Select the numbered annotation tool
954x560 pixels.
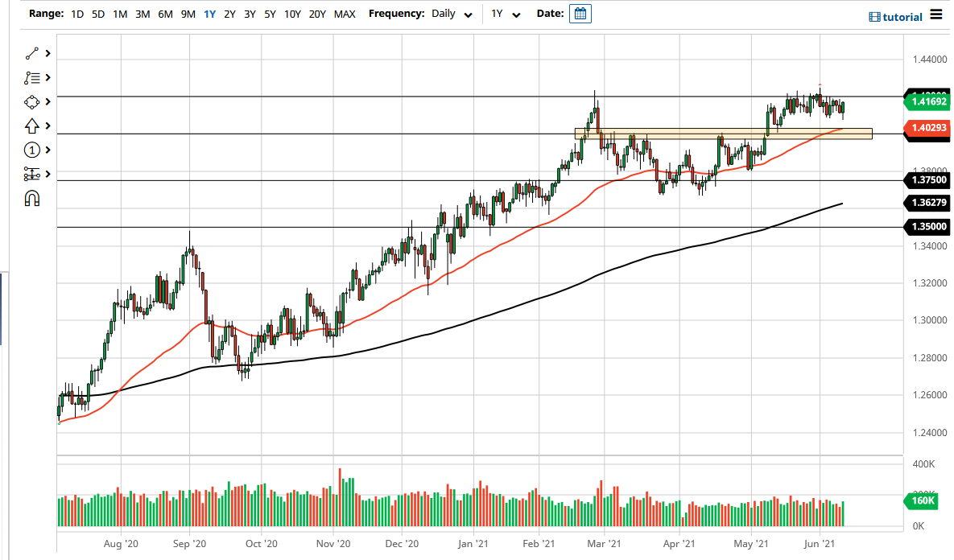point(33,150)
